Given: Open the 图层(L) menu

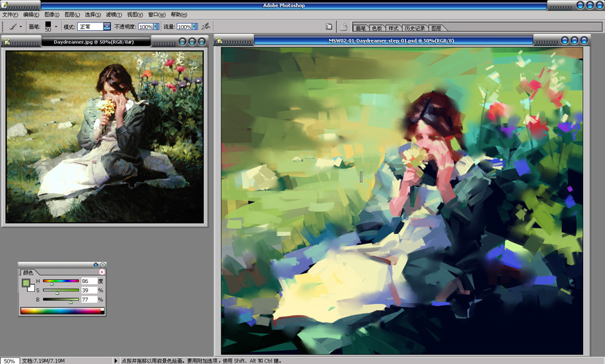Looking at the screenshot, I should 72,15.
